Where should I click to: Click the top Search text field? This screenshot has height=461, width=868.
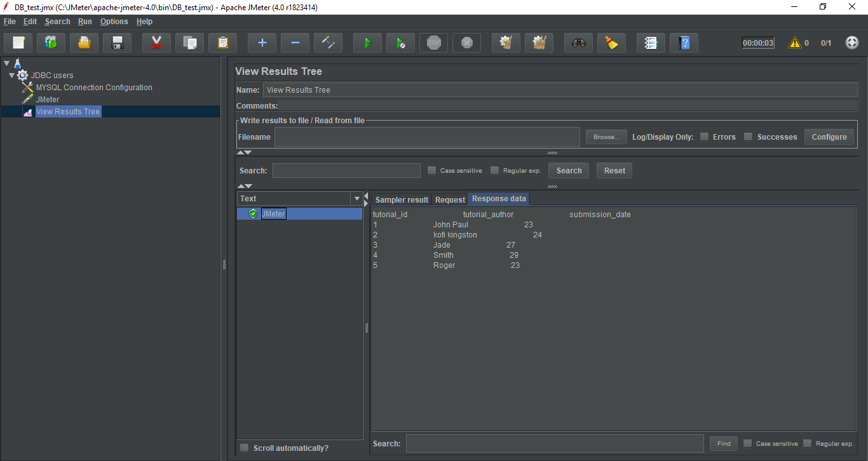(x=346, y=170)
